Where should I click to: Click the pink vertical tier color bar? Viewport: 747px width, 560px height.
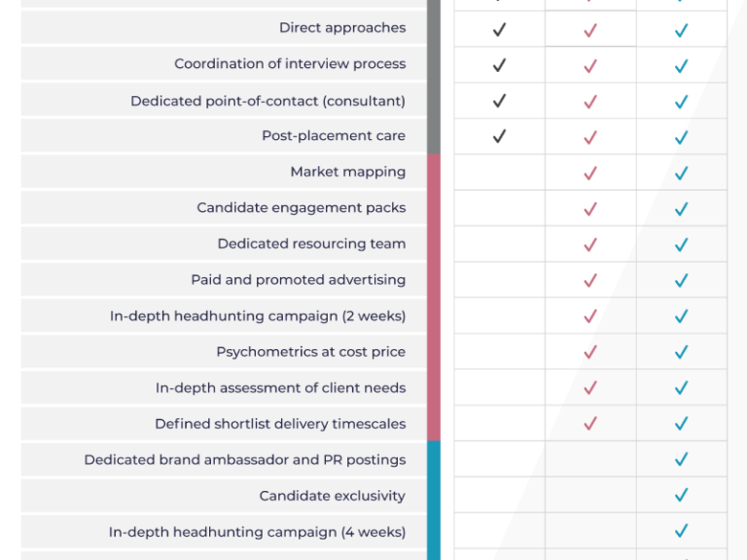(434, 297)
